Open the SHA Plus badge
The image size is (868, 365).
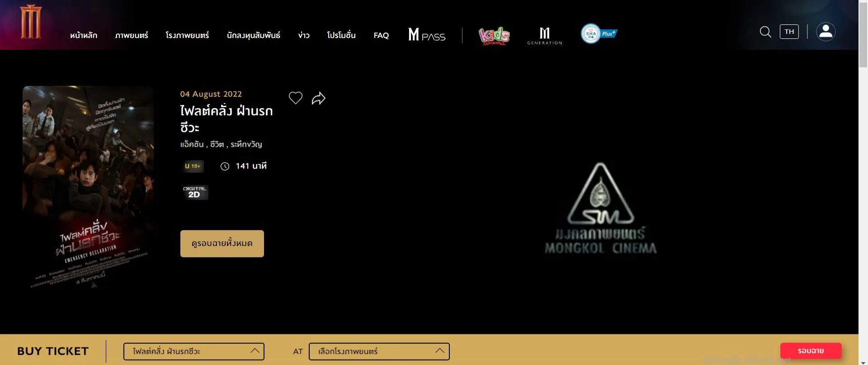pos(599,33)
